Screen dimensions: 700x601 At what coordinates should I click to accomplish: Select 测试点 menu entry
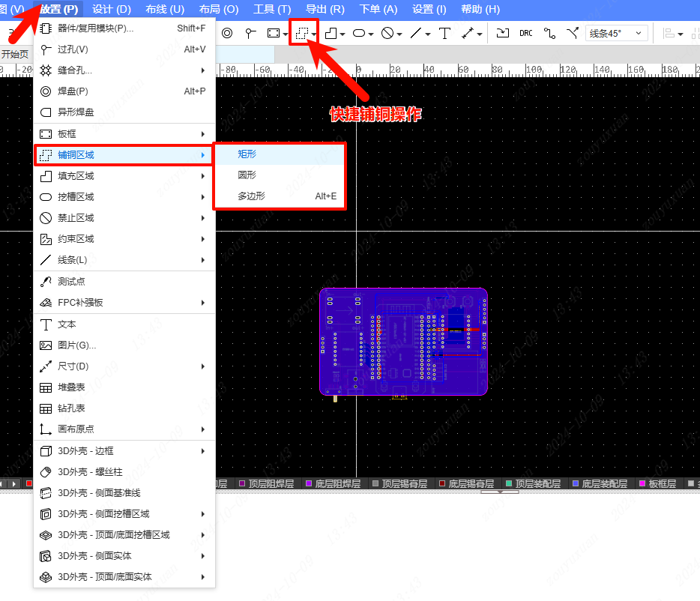click(124, 281)
